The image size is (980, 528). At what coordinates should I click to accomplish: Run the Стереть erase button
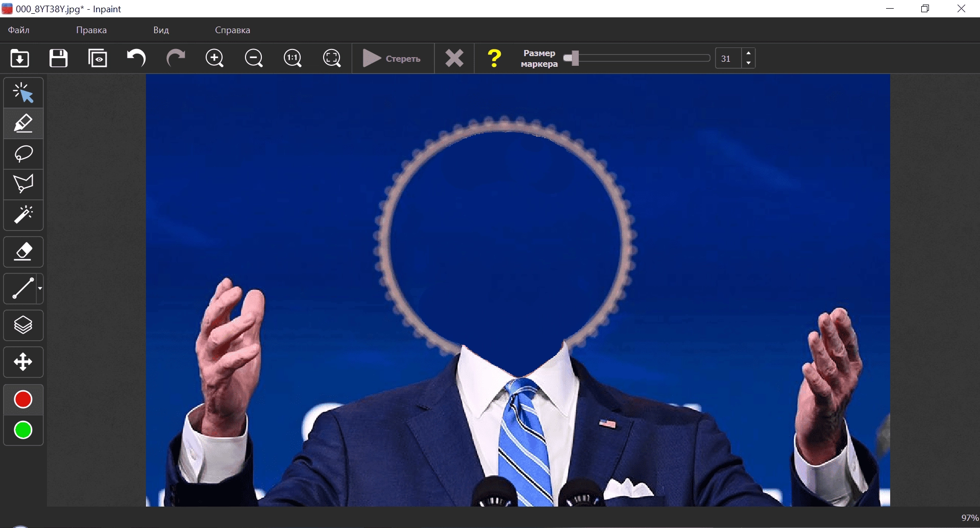click(x=392, y=59)
